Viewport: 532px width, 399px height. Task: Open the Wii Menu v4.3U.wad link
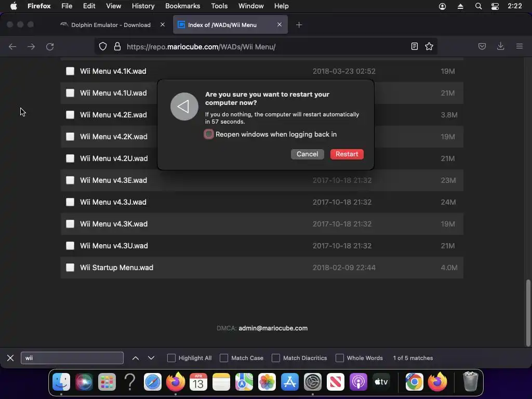[x=114, y=246]
